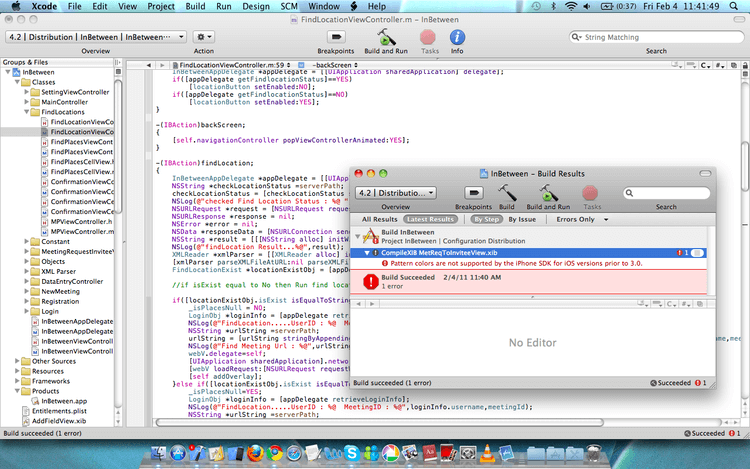The image size is (750, 469).
Task: Open the C. counterpart menu in editor header
Action: coord(706,65)
